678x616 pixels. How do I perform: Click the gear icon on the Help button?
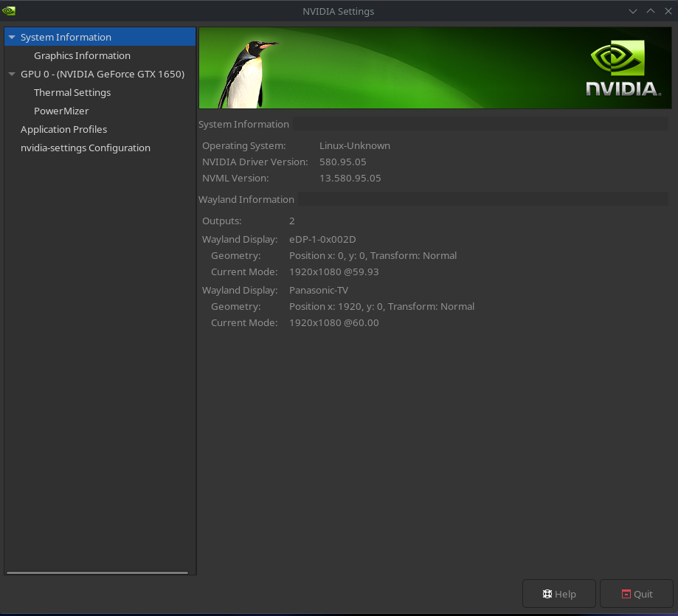[x=547, y=593]
